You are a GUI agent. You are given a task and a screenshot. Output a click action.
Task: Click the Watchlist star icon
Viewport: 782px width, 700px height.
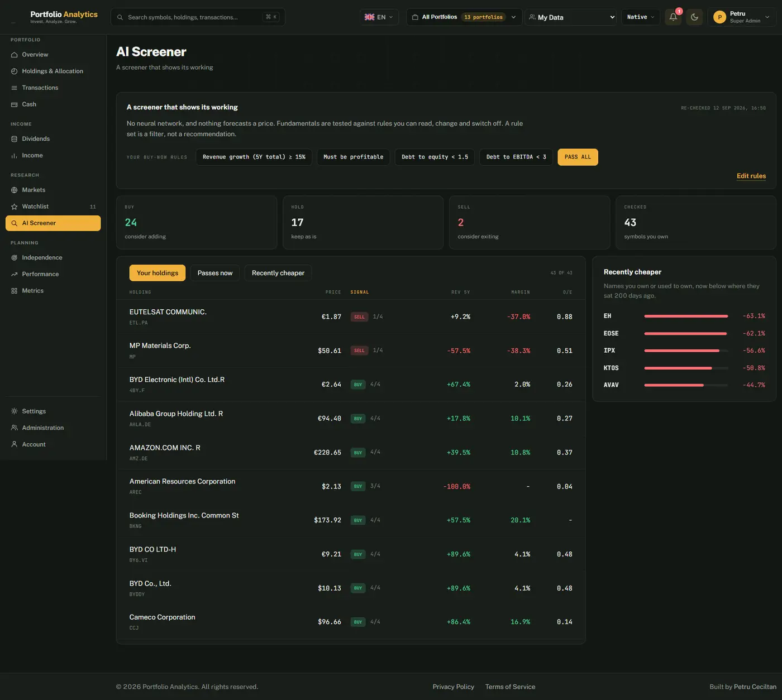pyautogui.click(x=15, y=207)
